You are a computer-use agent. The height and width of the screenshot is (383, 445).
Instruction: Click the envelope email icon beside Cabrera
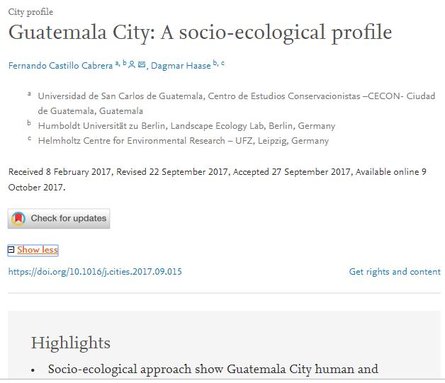point(141,64)
